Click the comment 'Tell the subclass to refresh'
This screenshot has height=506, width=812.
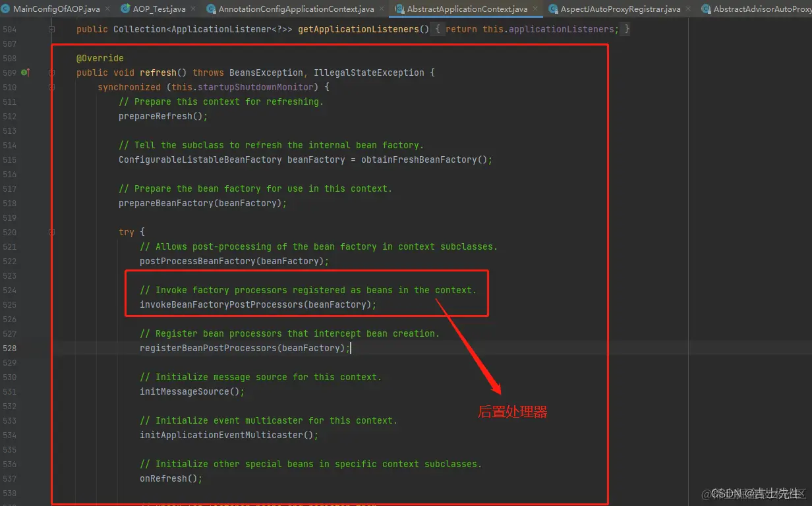[x=272, y=145]
